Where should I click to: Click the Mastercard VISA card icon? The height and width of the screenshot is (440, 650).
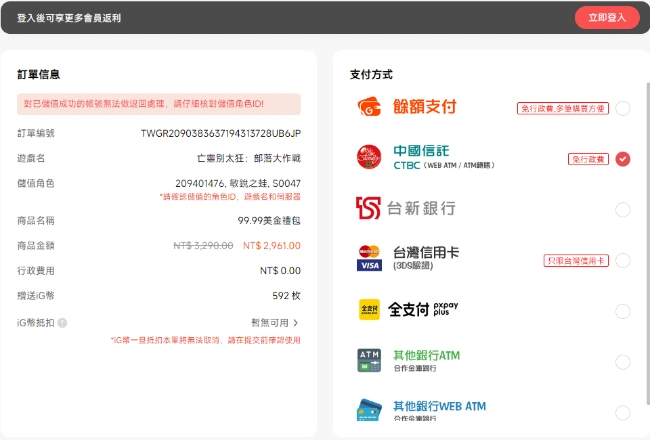[x=369, y=258]
